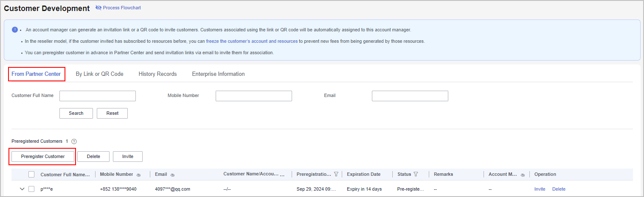
Task: Open the Preregistration time filter icon
Action: [x=336, y=174]
